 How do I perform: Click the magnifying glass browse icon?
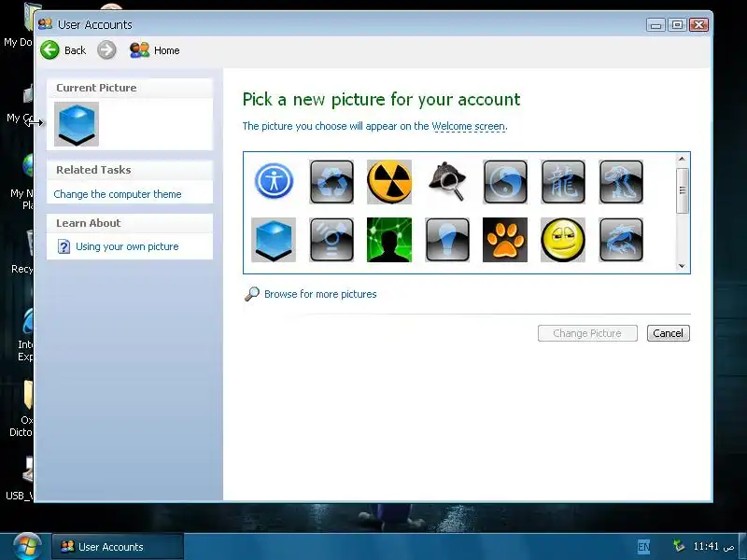252,294
